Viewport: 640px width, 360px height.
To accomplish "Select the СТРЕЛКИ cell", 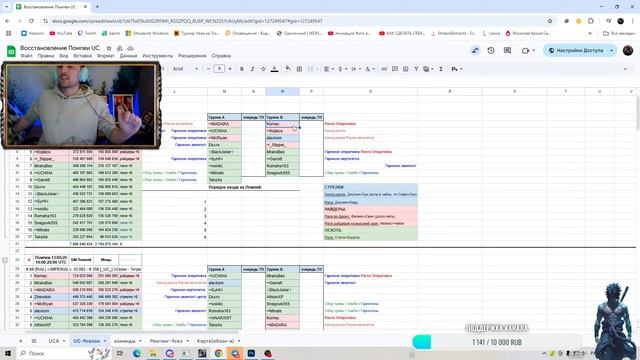I will [x=371, y=187].
